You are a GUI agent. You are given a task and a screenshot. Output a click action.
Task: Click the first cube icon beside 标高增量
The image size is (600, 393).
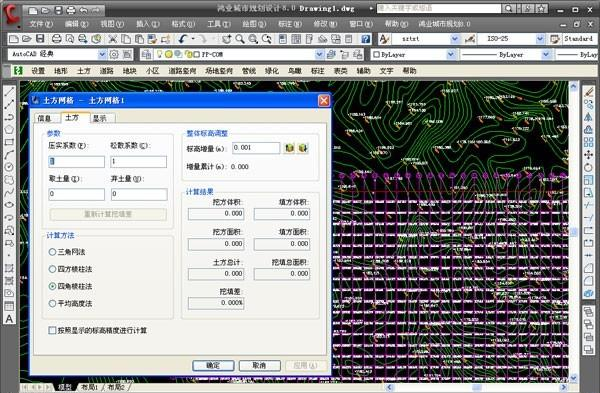[289, 148]
